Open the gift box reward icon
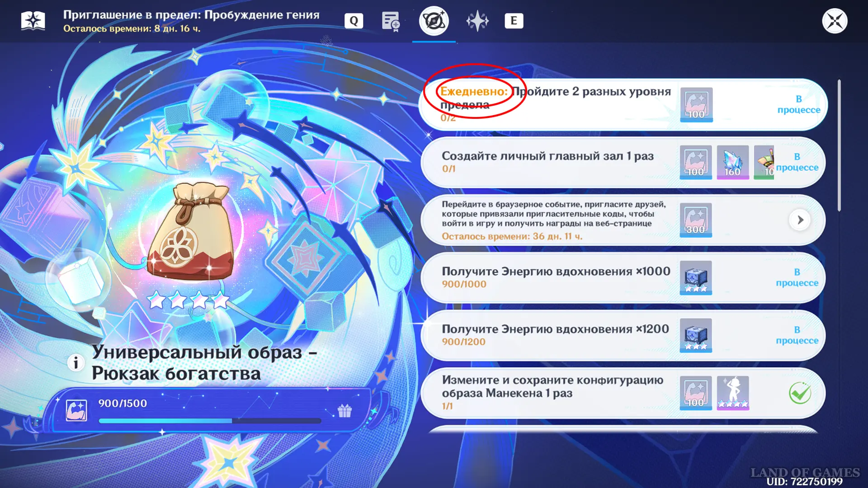Viewport: 868px width, 488px height. tap(344, 411)
